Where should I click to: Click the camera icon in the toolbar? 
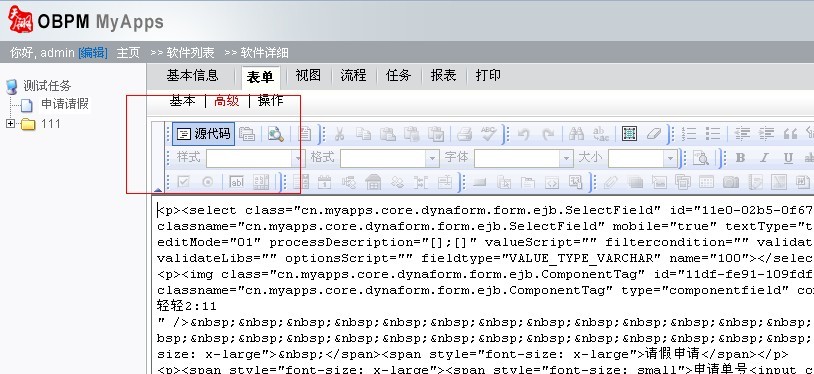(x=731, y=182)
